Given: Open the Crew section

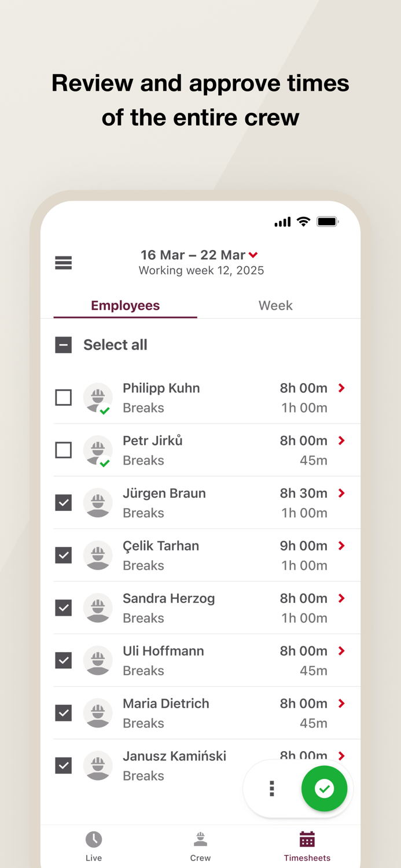Looking at the screenshot, I should [200, 846].
